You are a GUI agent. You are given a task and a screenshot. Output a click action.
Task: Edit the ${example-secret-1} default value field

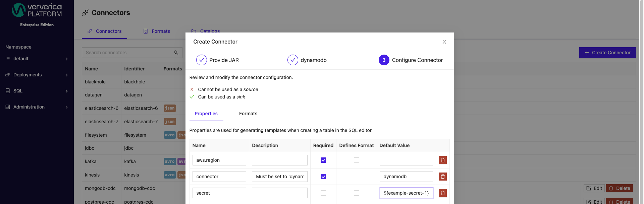(406, 193)
